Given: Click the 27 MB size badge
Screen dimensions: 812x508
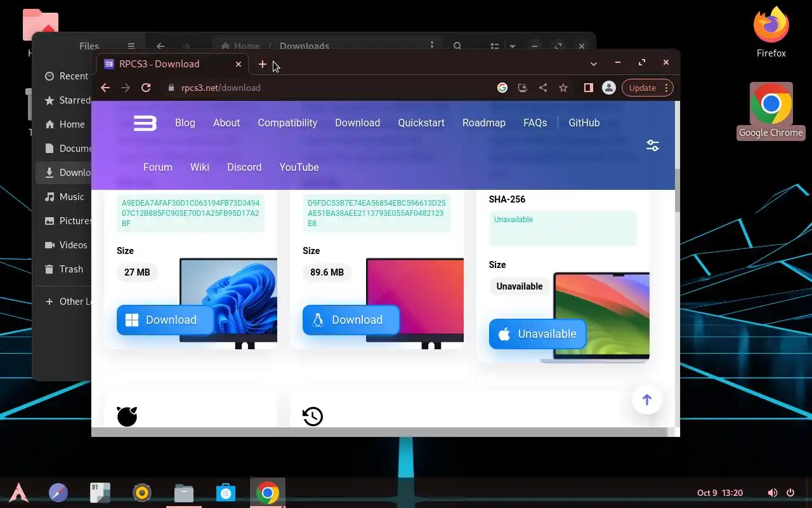Looking at the screenshot, I should pos(137,272).
